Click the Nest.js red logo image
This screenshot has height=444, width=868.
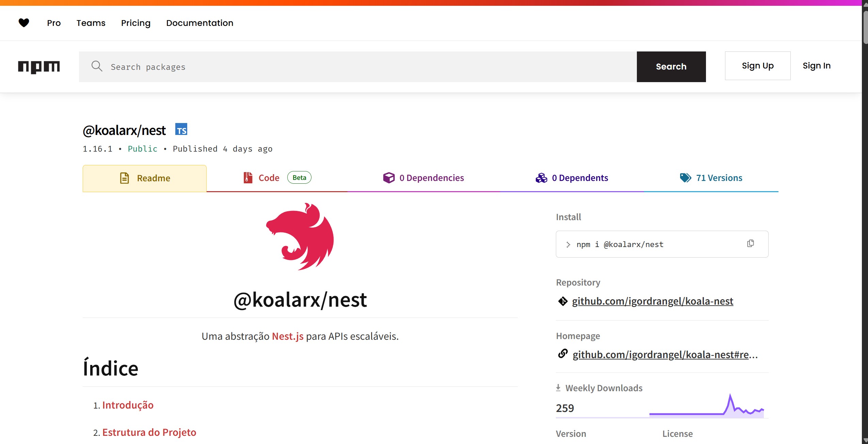[x=300, y=237]
